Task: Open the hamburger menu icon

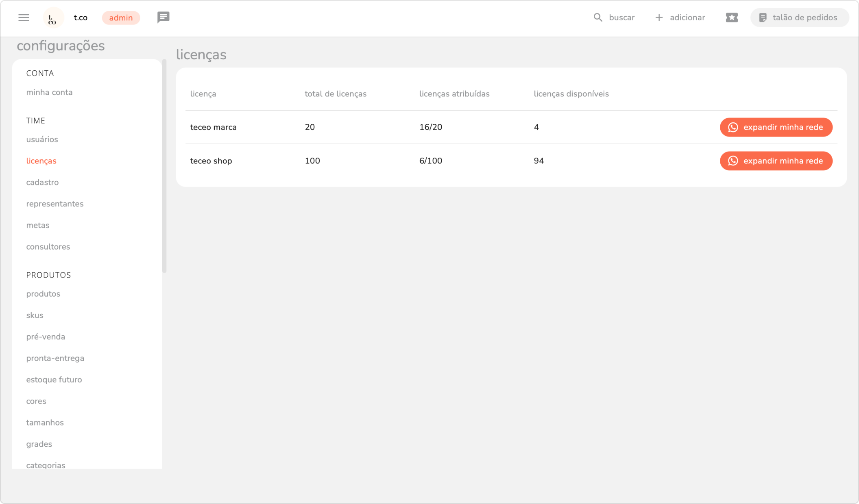Action: pos(24,17)
